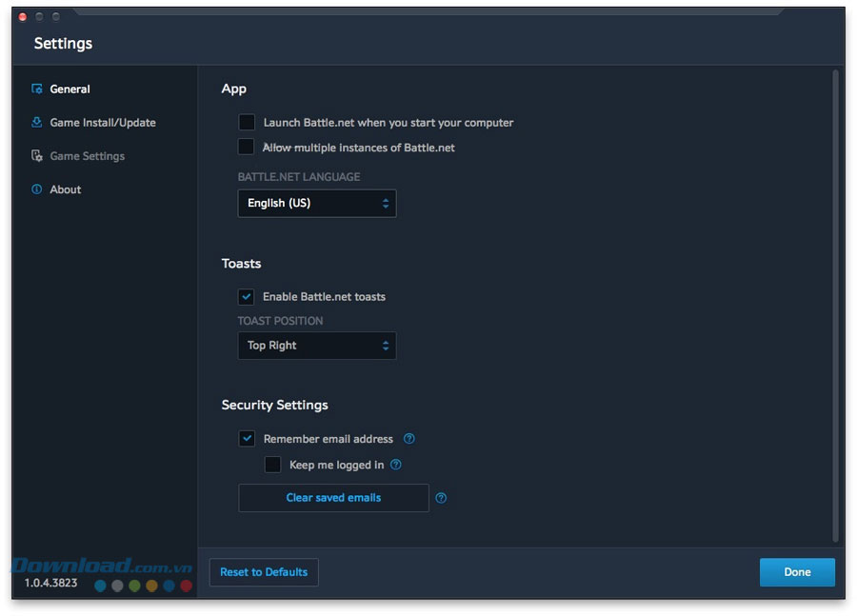Click help icon beside Keep me logged in
The height and width of the screenshot is (616, 857).
396,465
